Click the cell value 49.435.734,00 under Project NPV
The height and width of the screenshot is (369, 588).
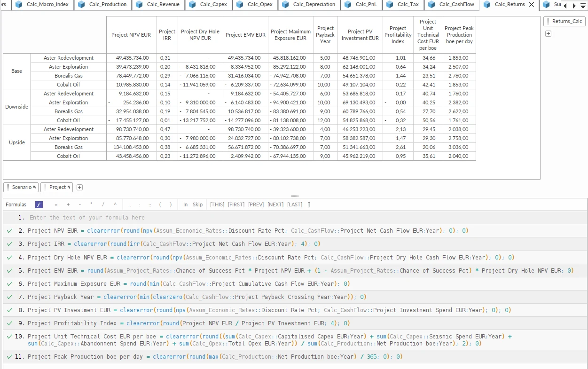[131, 58]
